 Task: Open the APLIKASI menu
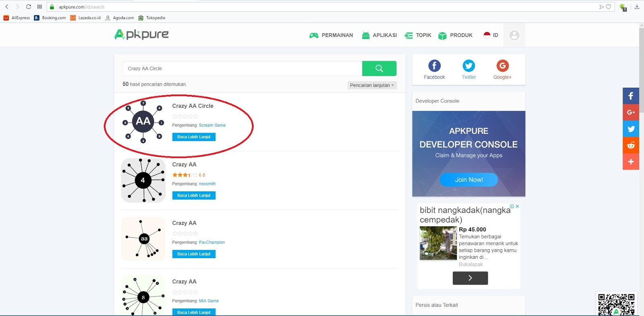coord(379,35)
